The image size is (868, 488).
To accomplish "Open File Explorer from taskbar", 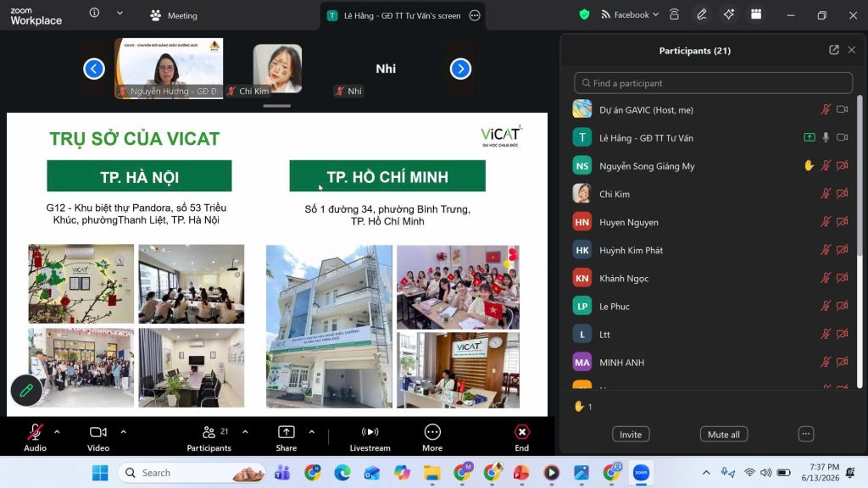I will click(431, 473).
